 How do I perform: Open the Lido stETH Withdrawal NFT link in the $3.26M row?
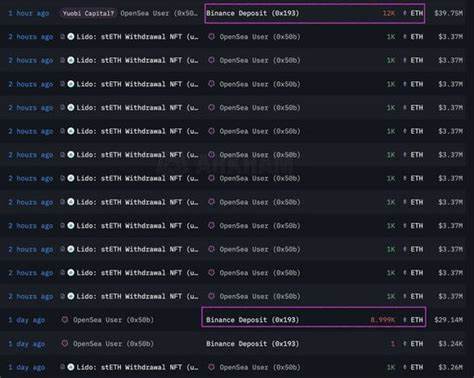click(x=137, y=367)
